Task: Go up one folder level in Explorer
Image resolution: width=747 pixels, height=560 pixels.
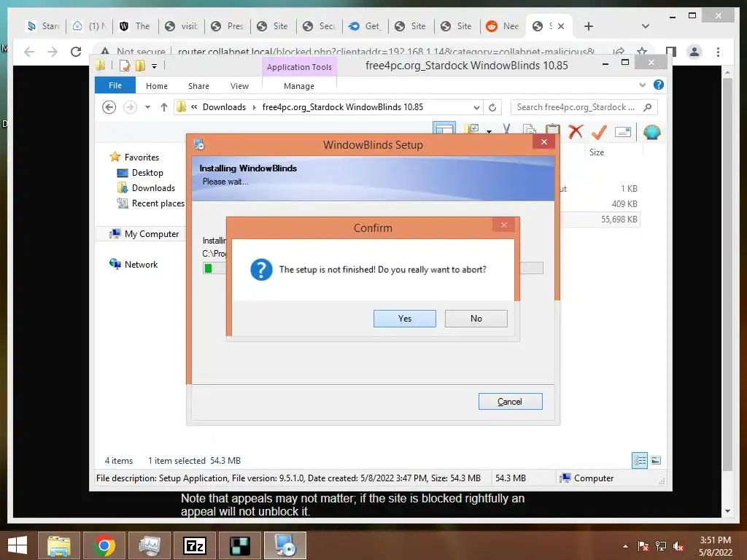Action: pos(164,107)
